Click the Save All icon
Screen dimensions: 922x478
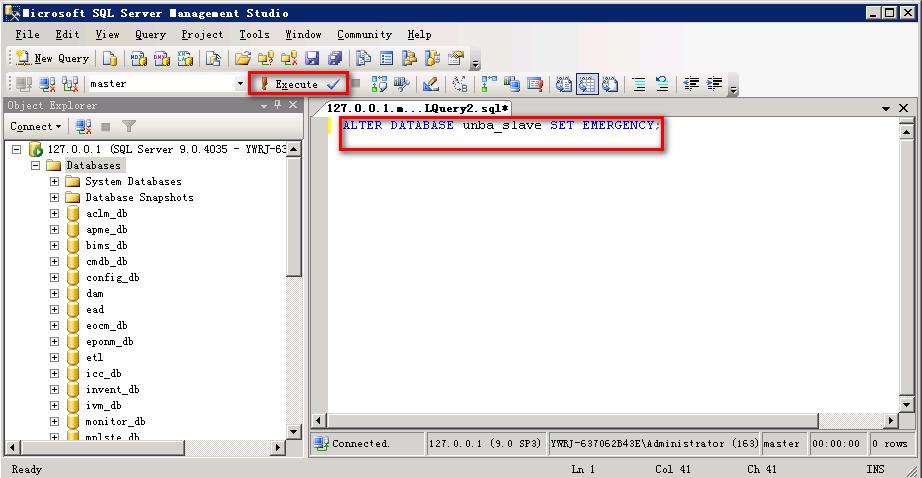[335, 58]
